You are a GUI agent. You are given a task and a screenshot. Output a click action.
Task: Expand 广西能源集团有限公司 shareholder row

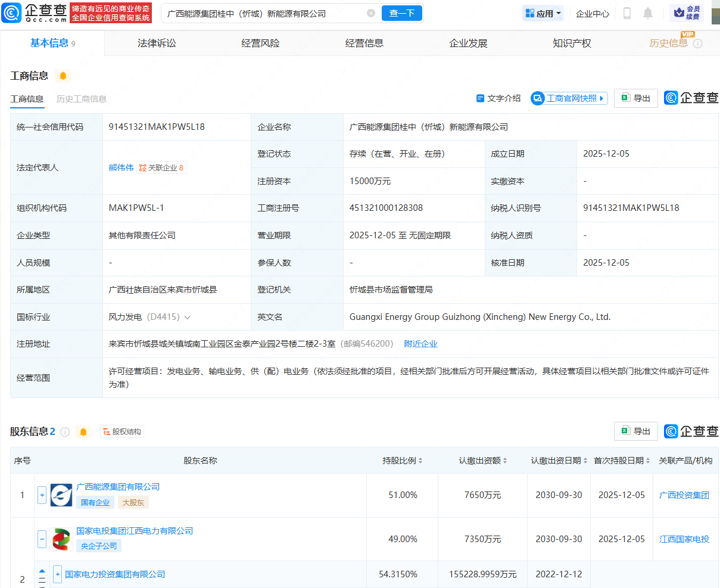[42, 495]
